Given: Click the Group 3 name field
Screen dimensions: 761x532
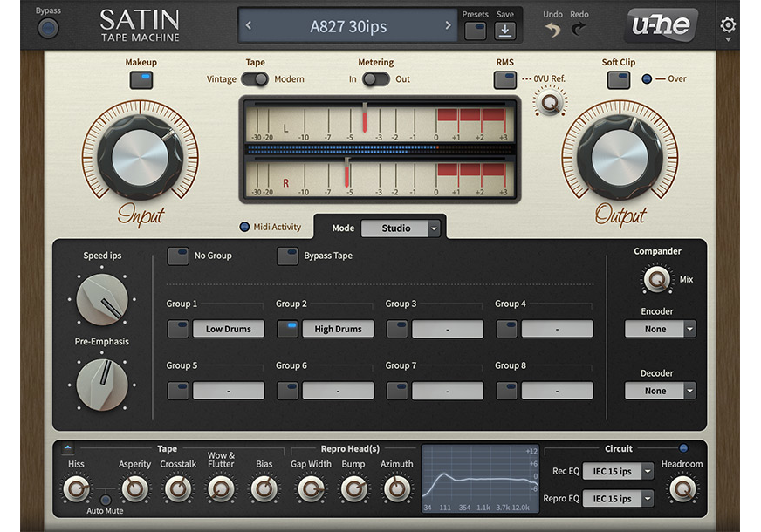Looking at the screenshot, I should [448, 329].
